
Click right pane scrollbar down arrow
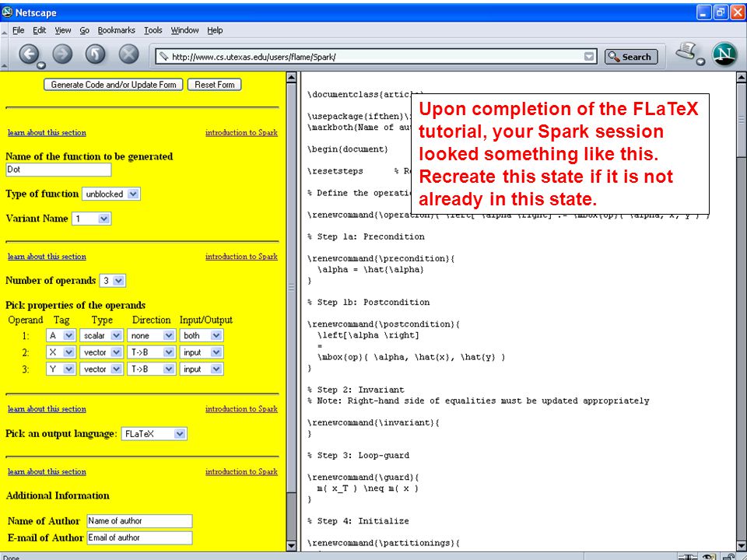click(742, 546)
